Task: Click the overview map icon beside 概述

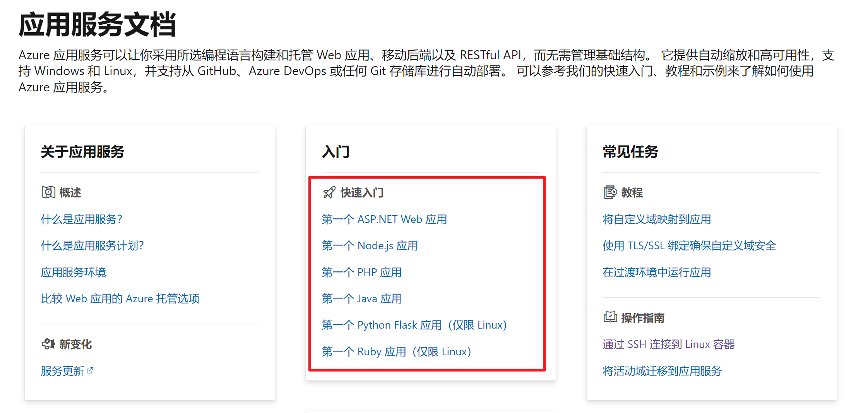Action: click(x=48, y=192)
